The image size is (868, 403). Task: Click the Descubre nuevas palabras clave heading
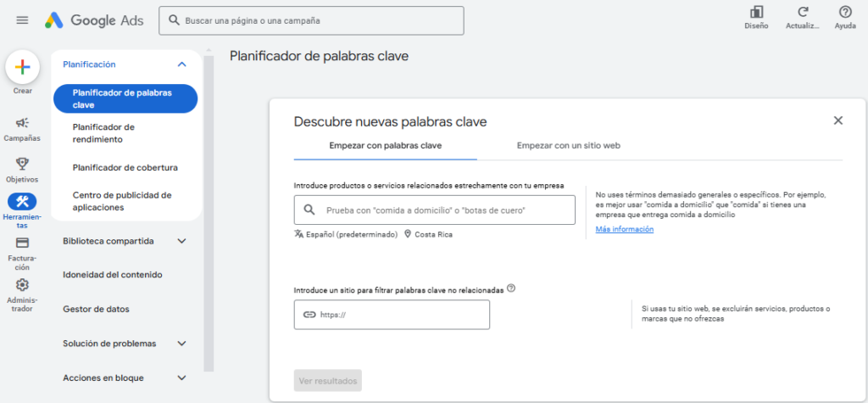(390, 122)
